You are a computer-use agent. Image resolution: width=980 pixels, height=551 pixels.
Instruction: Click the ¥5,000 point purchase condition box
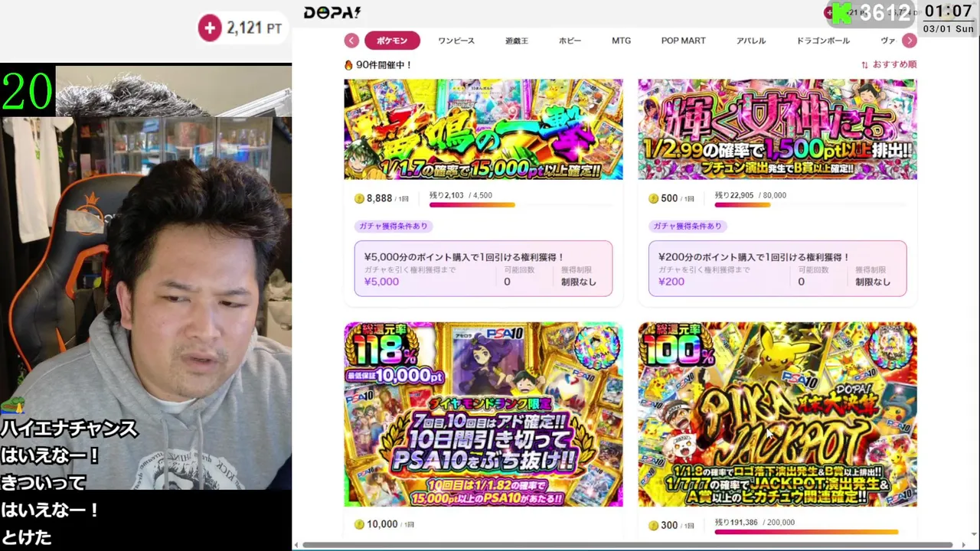click(x=483, y=269)
